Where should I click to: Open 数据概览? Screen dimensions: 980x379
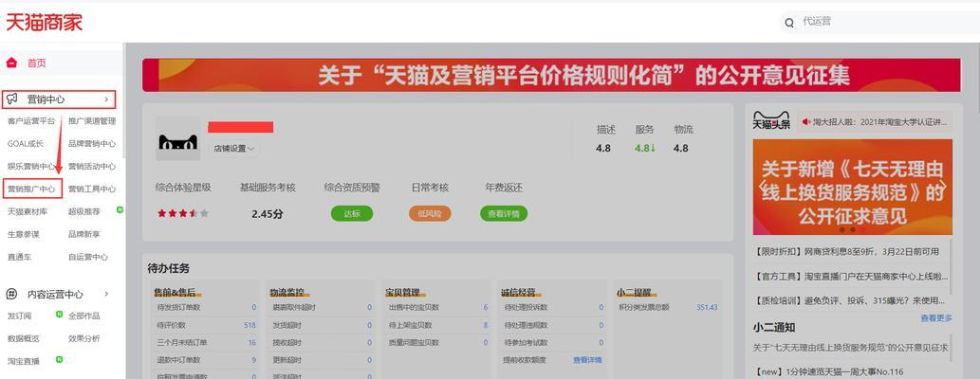click(x=23, y=338)
